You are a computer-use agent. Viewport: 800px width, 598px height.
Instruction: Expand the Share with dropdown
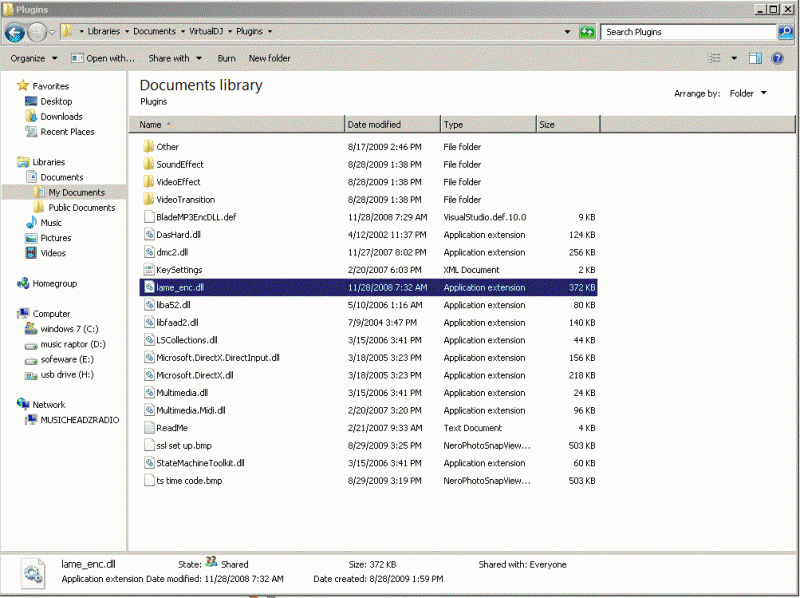175,58
